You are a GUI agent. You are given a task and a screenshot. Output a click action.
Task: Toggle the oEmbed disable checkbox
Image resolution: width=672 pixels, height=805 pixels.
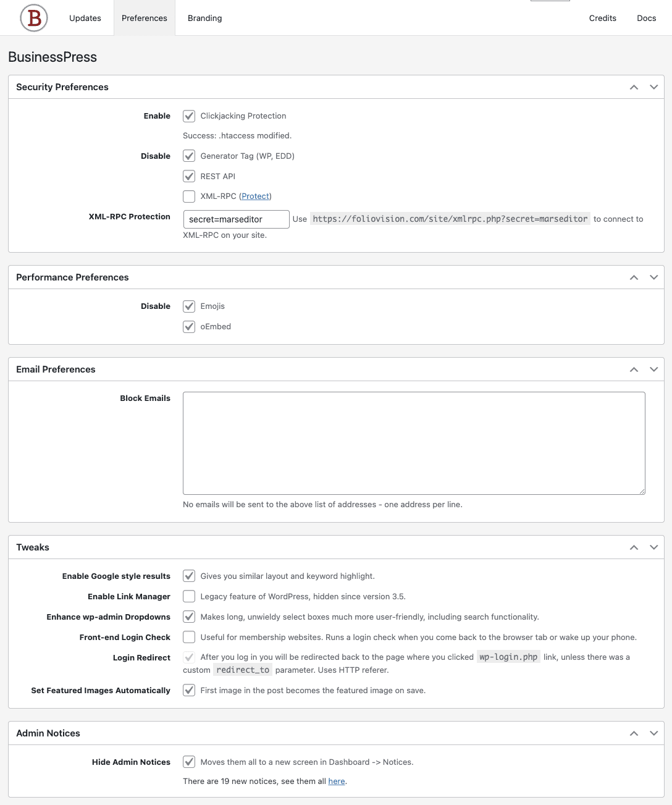[x=189, y=327]
